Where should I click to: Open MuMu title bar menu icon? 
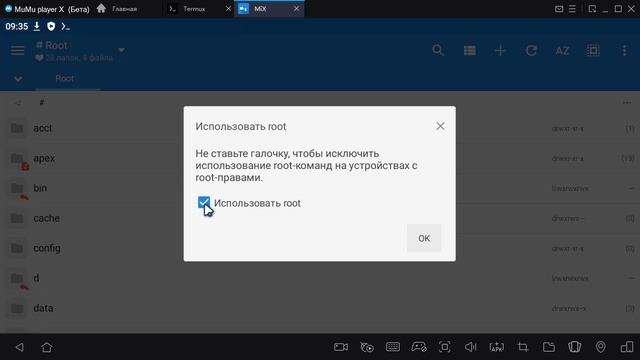[572, 9]
